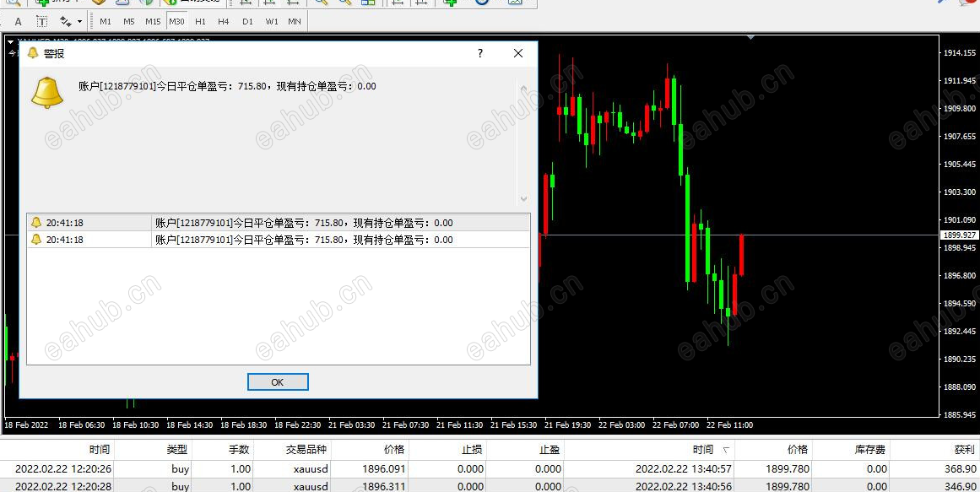Select the highlighted 20:41:18 alert row
980x492 pixels.
[278, 223]
